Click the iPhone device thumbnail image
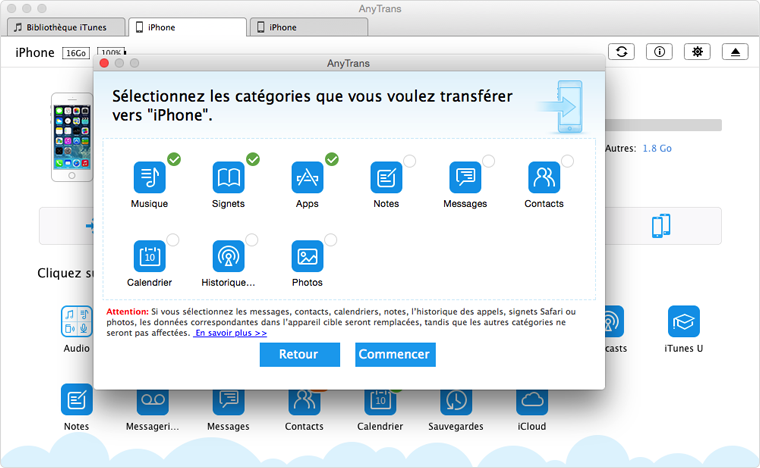 coord(72,137)
